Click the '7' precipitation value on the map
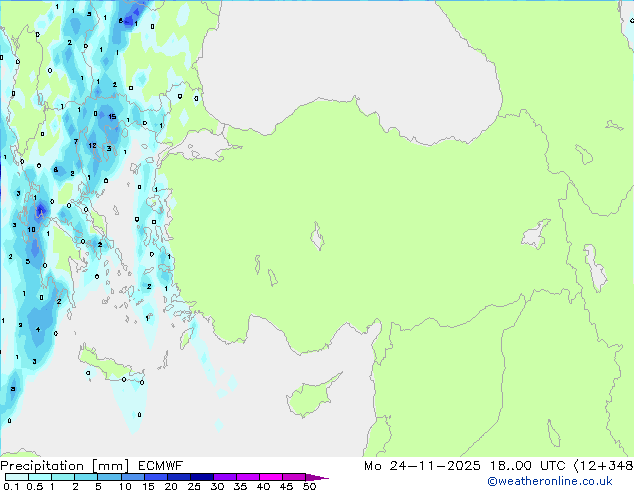Screen dimensions: 634x490 click(76, 142)
